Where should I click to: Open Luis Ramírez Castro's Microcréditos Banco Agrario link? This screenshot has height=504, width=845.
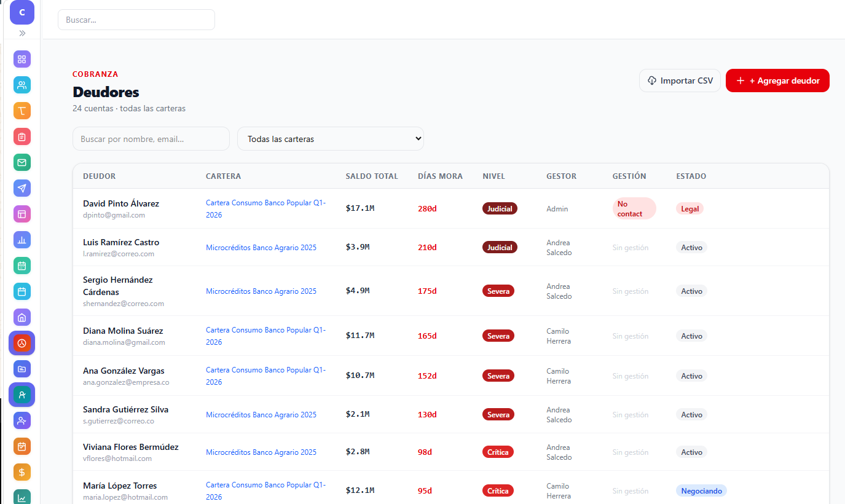(261, 248)
